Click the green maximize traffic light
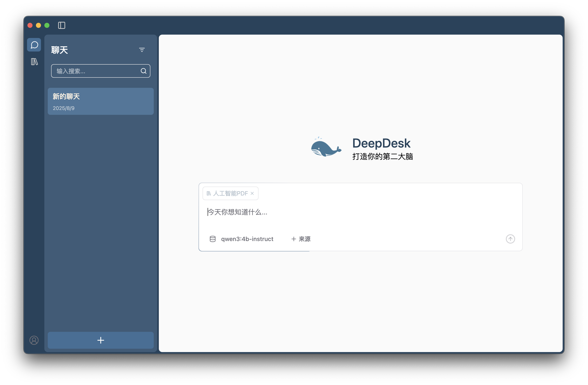 pos(47,26)
